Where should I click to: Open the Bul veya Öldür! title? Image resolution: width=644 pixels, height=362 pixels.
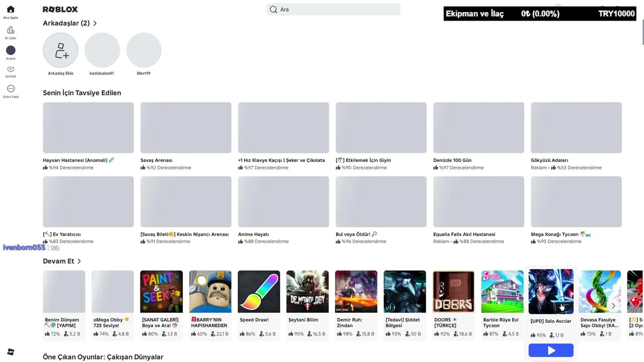click(x=356, y=234)
